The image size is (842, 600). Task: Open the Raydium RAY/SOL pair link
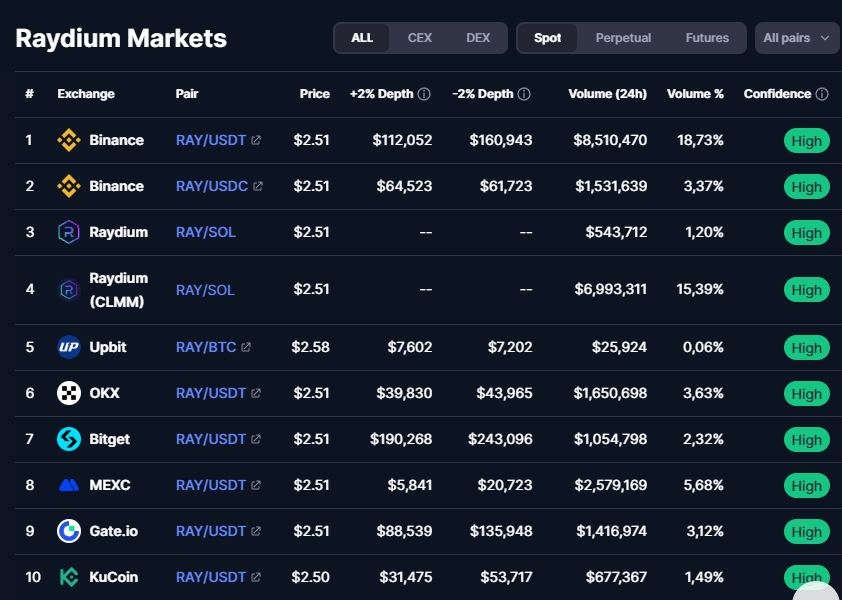click(206, 232)
